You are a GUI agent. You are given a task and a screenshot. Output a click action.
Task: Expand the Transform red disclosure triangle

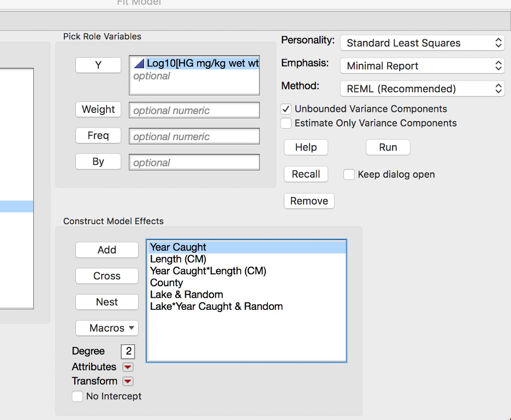coord(127,381)
